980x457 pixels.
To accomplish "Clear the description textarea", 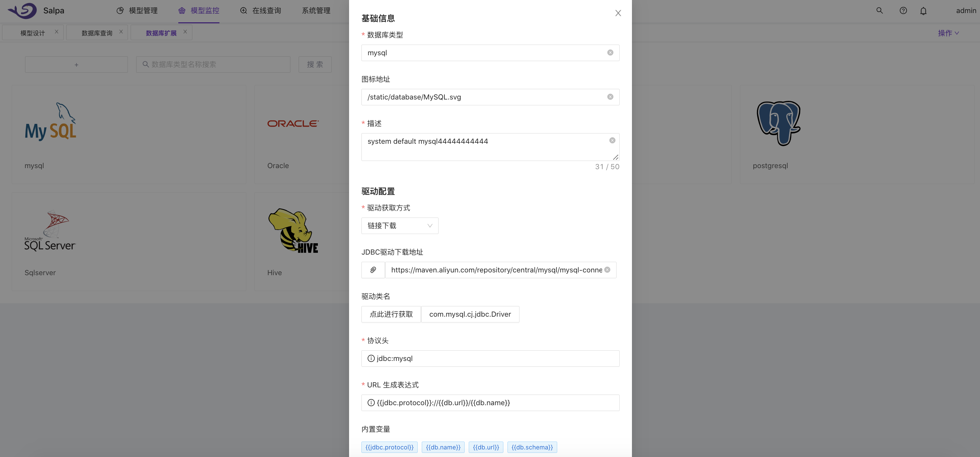I will point(612,140).
